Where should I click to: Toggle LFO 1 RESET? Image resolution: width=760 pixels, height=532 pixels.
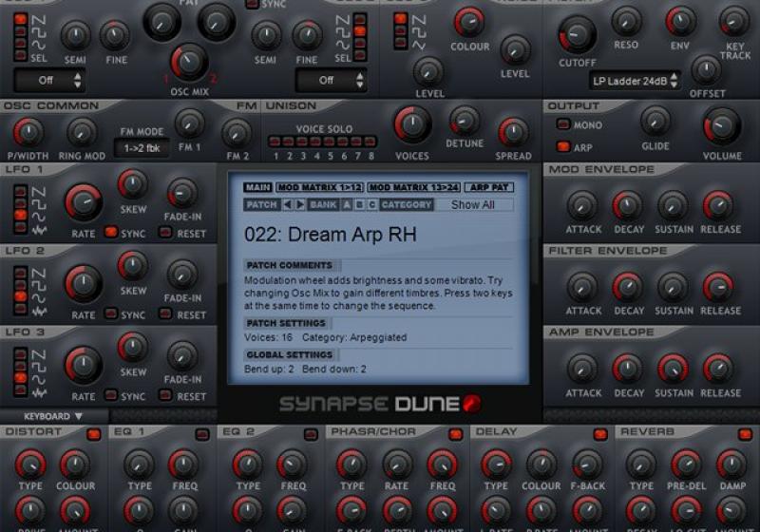pyautogui.click(x=165, y=232)
